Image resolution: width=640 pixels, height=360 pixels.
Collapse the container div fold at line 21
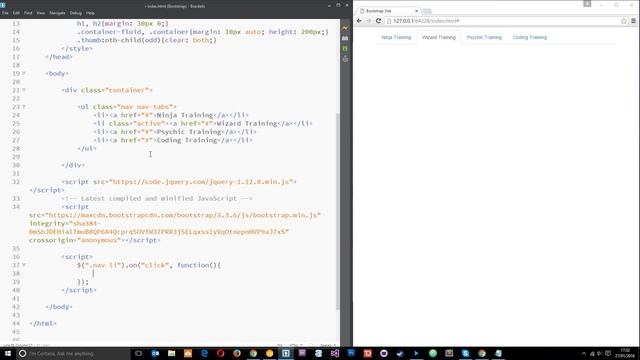click(x=24, y=90)
